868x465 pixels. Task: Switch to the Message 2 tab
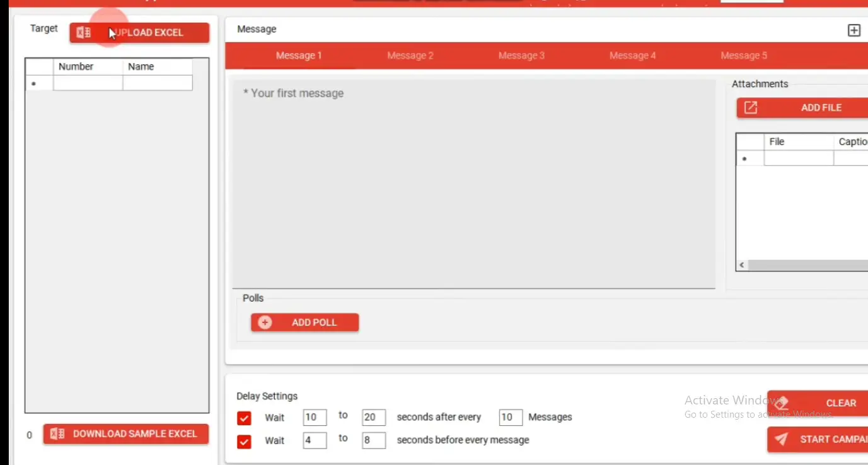click(410, 56)
